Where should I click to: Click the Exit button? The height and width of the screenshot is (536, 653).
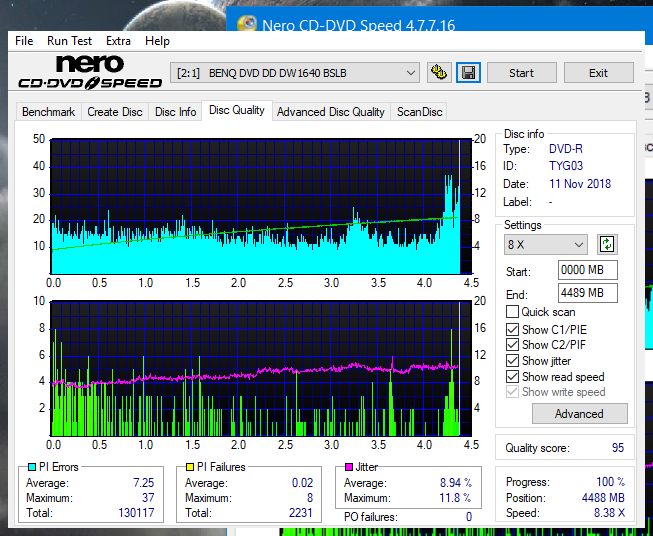click(x=598, y=73)
